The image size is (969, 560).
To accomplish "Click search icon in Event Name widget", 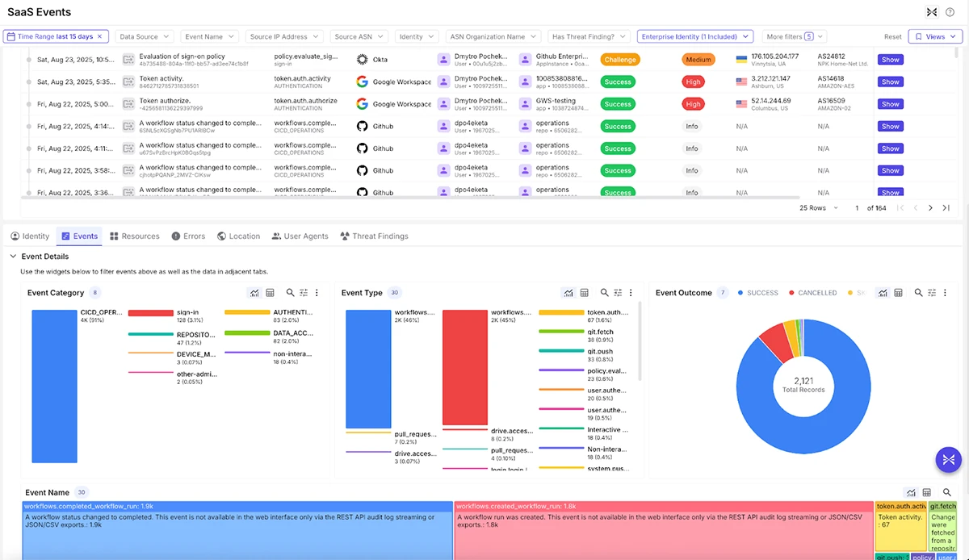I will click(x=947, y=492).
